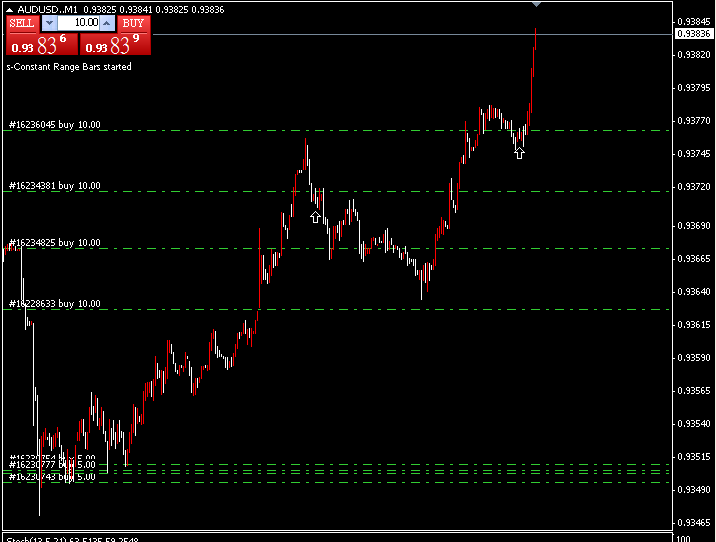716x542 pixels.
Task: Click the 0.93565 price scale label
Action: (x=694, y=390)
